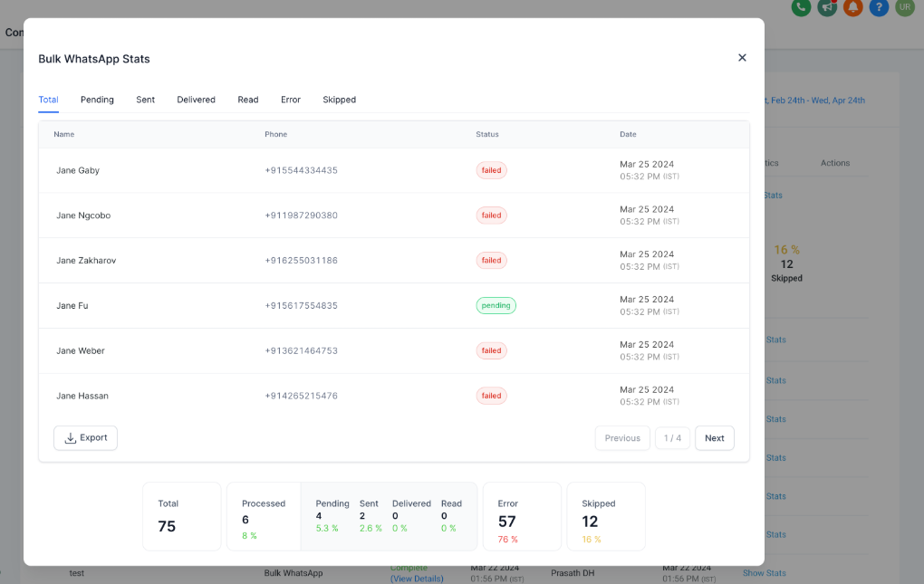The image size is (924, 584).
Task: Switch to the Pending tab
Action: [x=97, y=100]
